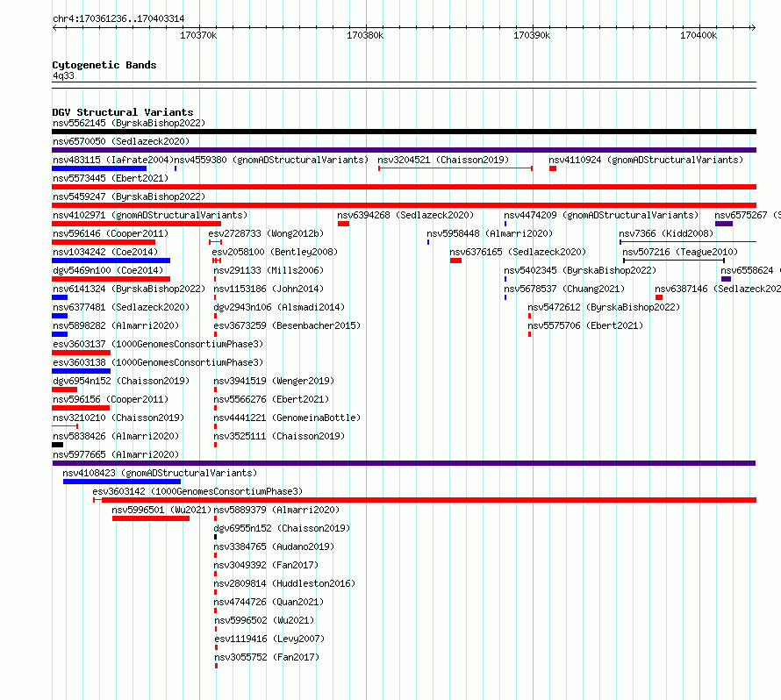Click the Cytogenetic Bands track title
The width and height of the screenshot is (781, 700).
pyautogui.click(x=104, y=65)
